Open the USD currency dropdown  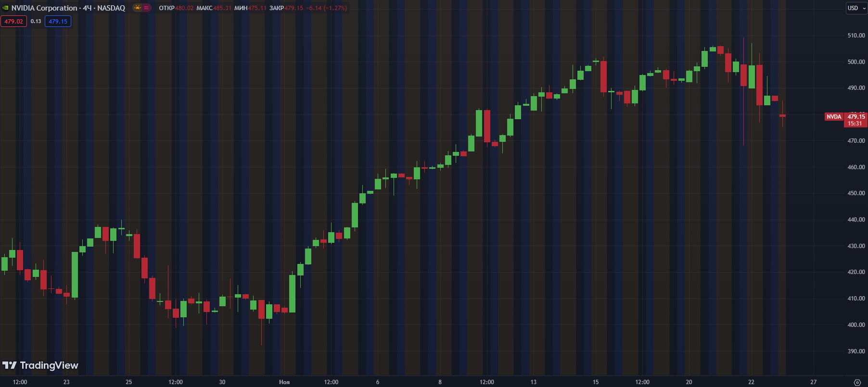[856, 8]
